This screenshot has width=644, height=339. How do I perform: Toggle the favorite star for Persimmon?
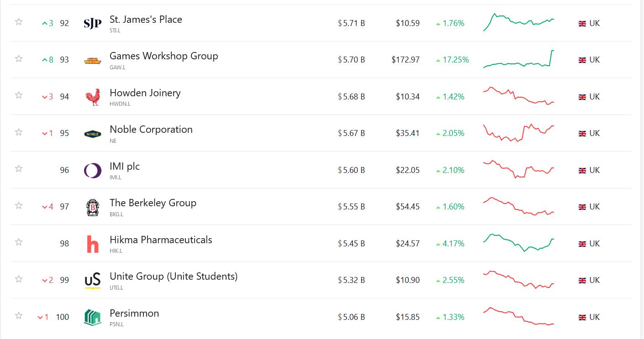pyautogui.click(x=19, y=315)
